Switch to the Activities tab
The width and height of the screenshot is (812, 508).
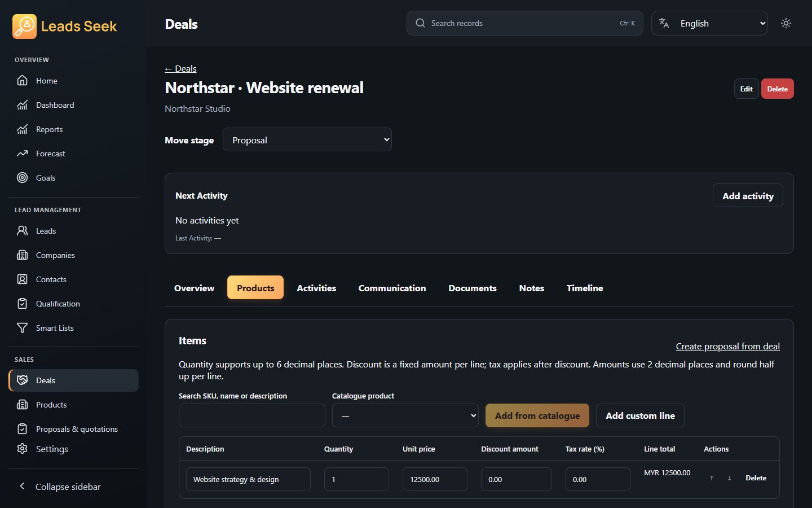pos(316,288)
